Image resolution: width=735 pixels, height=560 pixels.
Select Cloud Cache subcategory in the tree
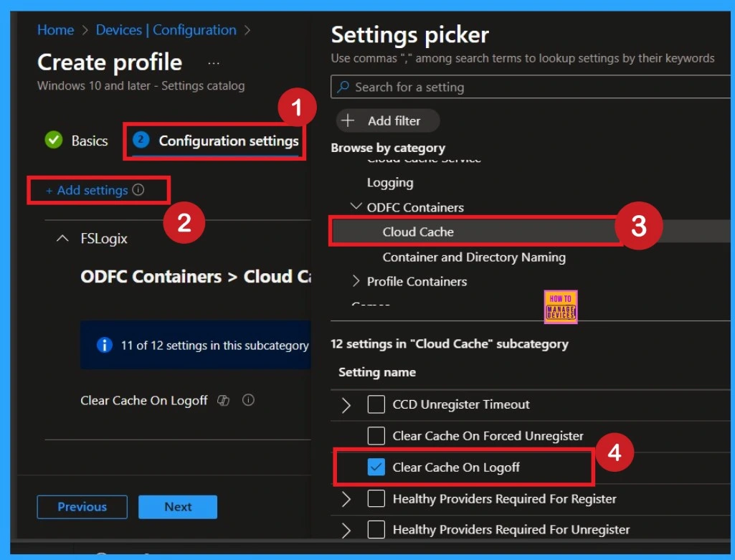point(418,232)
